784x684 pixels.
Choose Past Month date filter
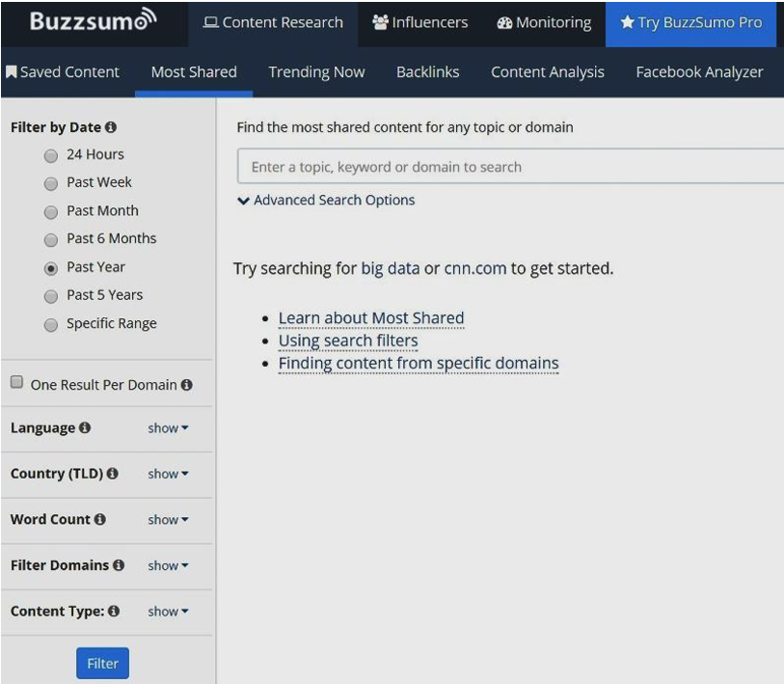pos(50,212)
